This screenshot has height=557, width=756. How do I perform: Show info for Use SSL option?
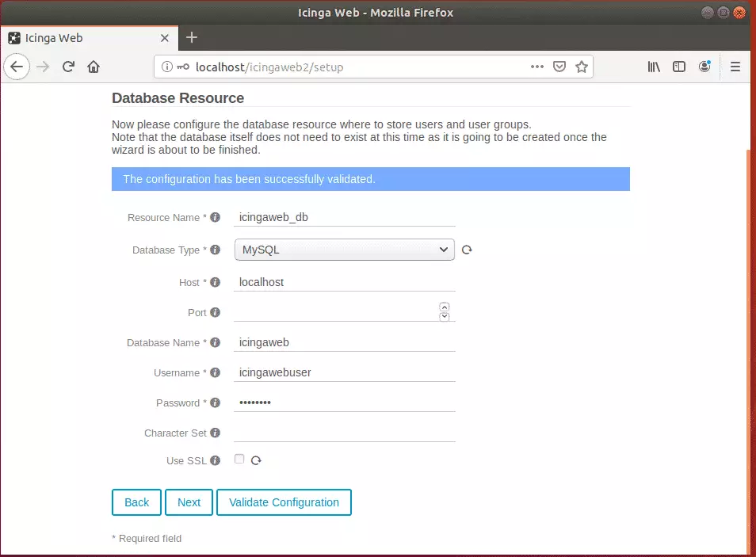coord(215,460)
